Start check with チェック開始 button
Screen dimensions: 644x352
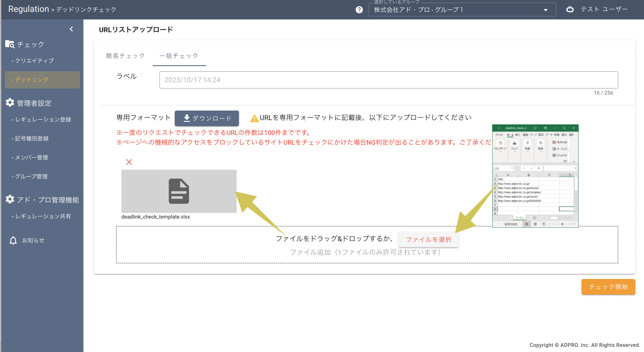tap(608, 287)
